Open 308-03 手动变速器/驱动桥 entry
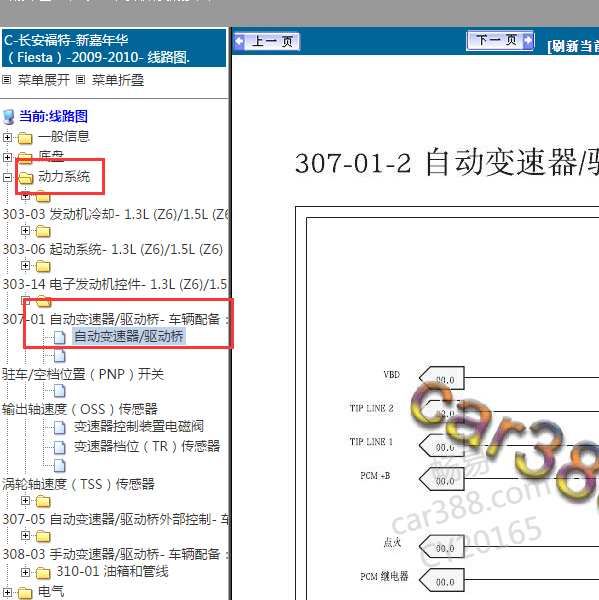This screenshot has width=599, height=600. click(x=116, y=554)
